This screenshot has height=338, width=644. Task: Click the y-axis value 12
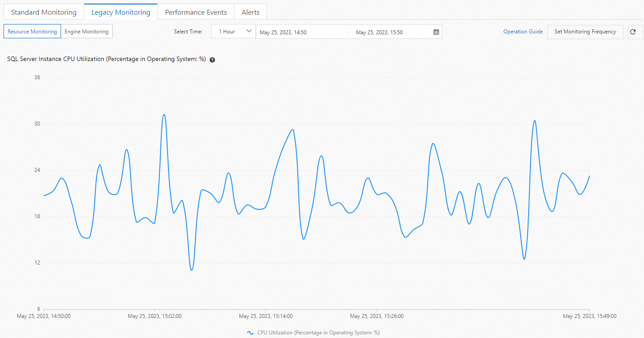point(37,263)
